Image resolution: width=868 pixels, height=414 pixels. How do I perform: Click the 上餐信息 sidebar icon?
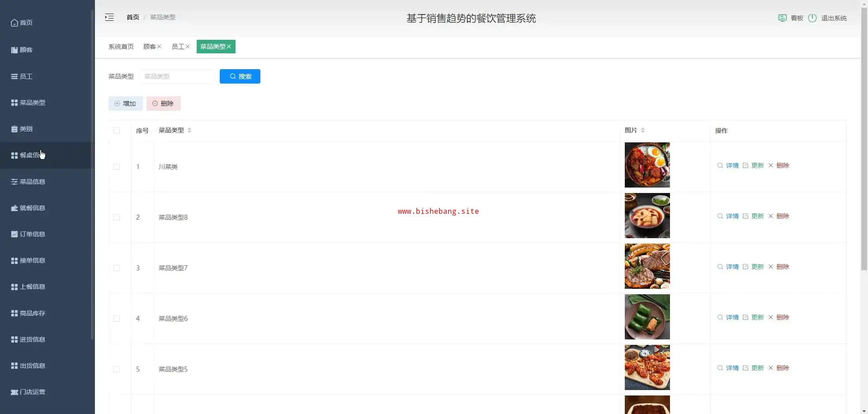(14, 287)
